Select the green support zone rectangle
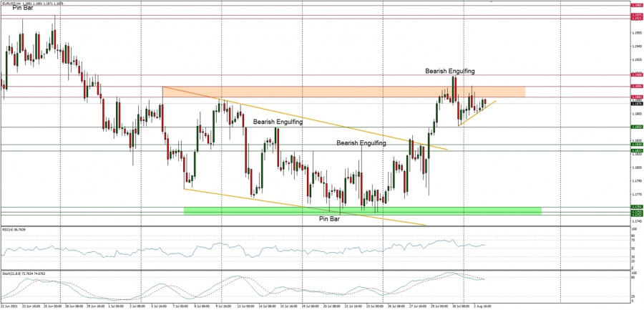This screenshot has height=310, width=644. [x=361, y=210]
